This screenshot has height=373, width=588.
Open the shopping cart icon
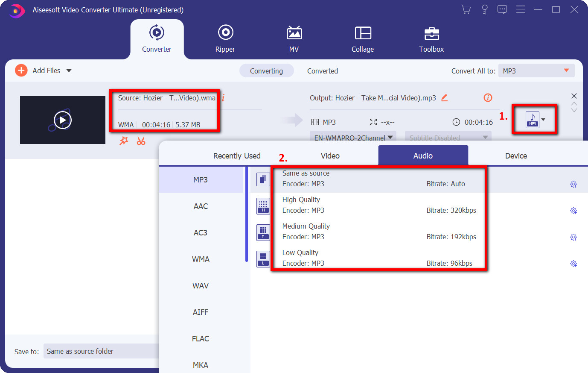466,9
